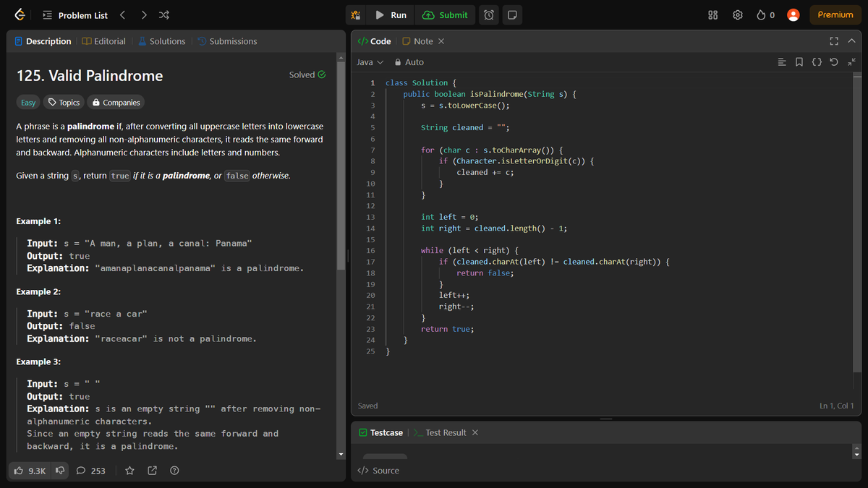Image resolution: width=868 pixels, height=488 pixels.
Task: Open the settings gear icon
Action: point(738,15)
